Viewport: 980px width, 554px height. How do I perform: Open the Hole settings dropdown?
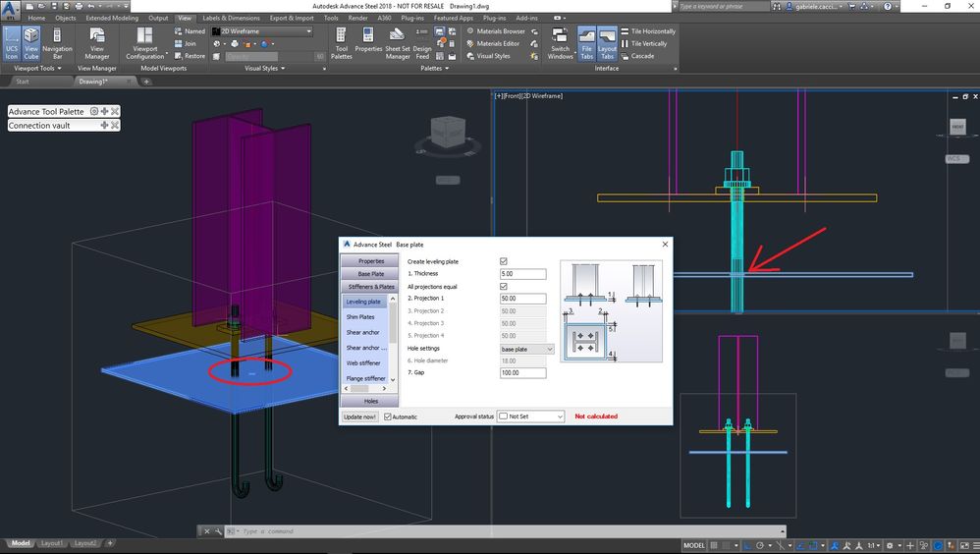point(527,349)
